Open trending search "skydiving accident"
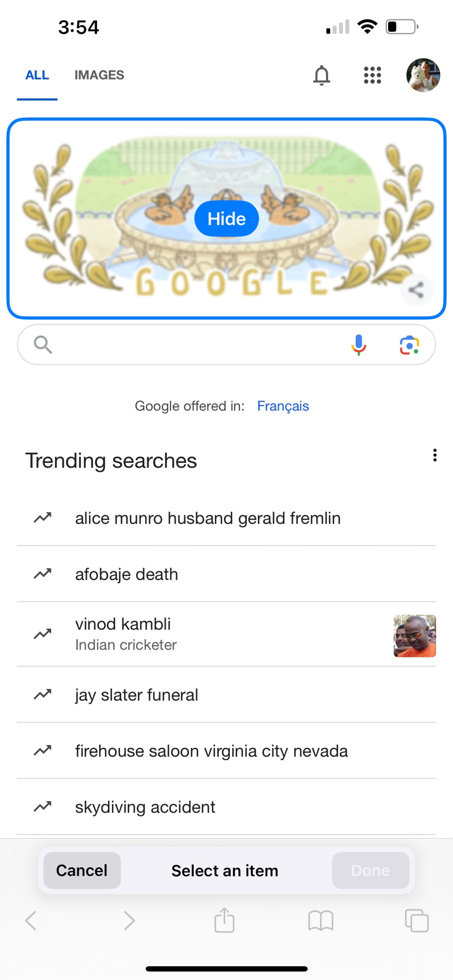 (x=145, y=807)
